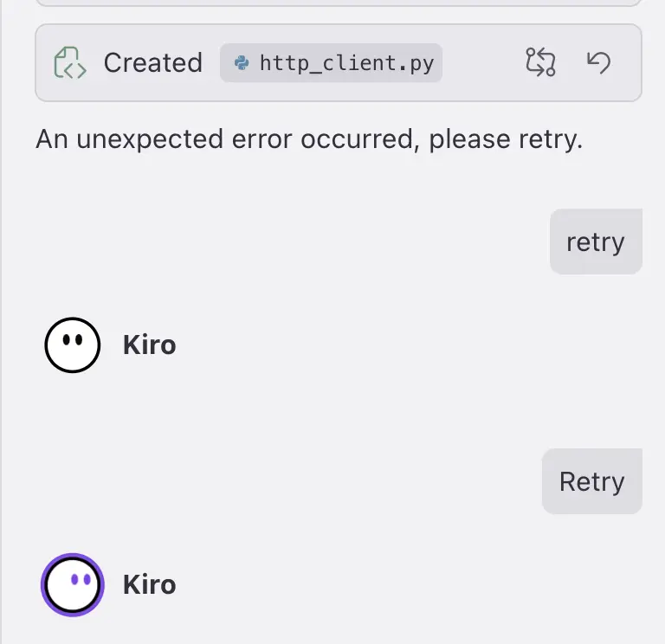The height and width of the screenshot is (644, 665).
Task: Click the green created-file code icon
Action: coord(70,62)
